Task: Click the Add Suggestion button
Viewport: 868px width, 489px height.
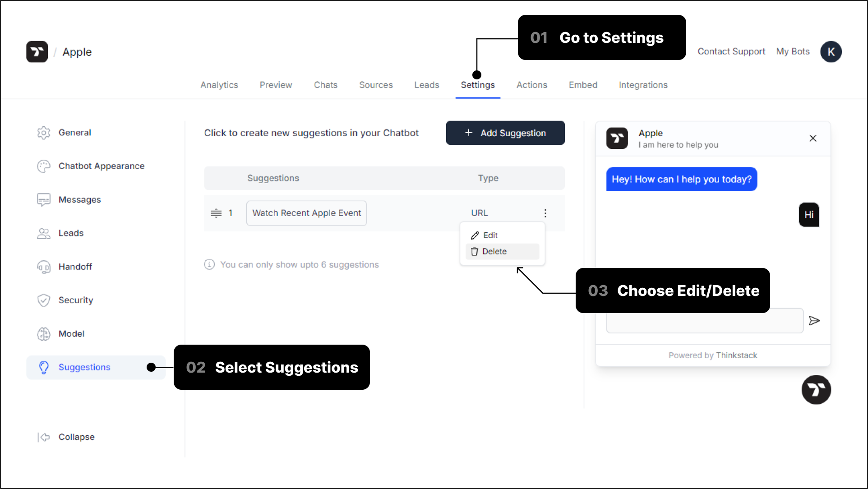Action: [505, 132]
